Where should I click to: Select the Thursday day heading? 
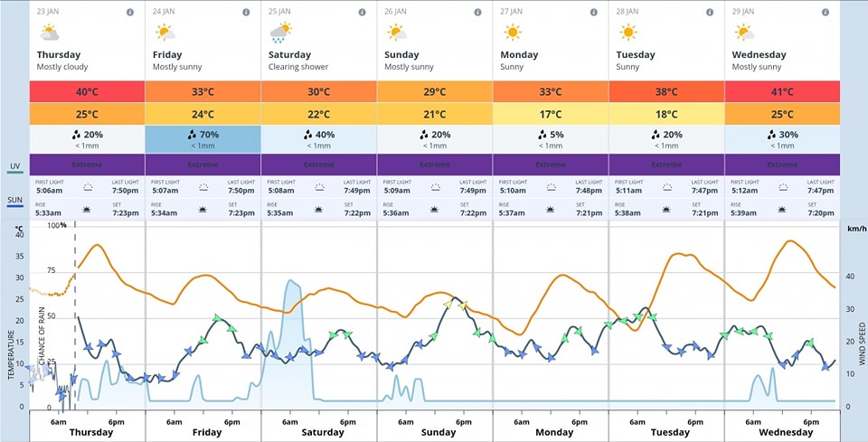click(59, 55)
